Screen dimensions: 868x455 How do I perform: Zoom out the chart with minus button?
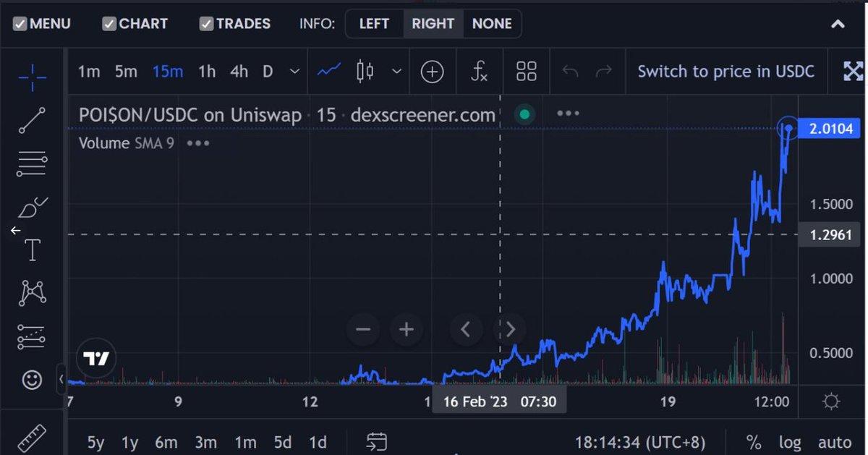[x=363, y=330]
